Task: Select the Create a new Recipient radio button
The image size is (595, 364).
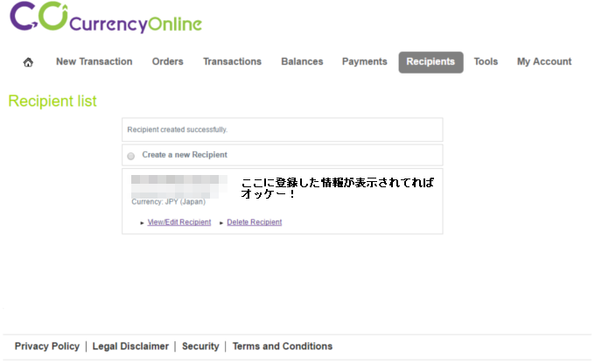Action: [x=131, y=156]
